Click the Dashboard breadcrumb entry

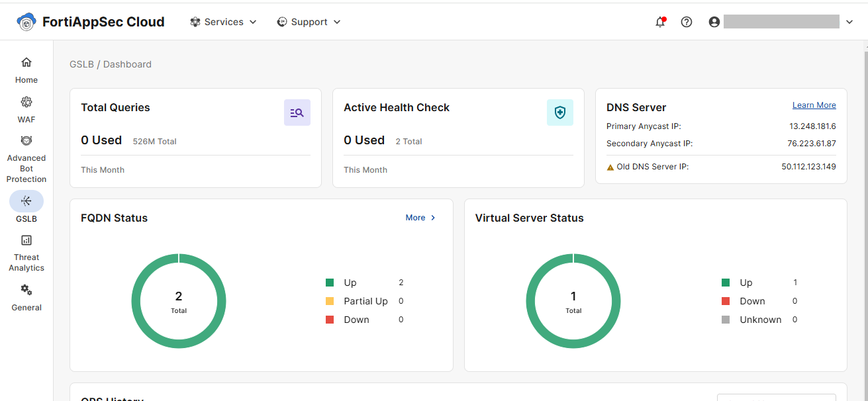(x=127, y=64)
